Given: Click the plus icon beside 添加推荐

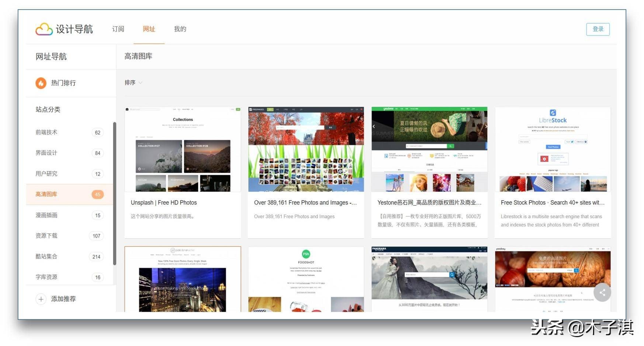Looking at the screenshot, I should (41, 299).
